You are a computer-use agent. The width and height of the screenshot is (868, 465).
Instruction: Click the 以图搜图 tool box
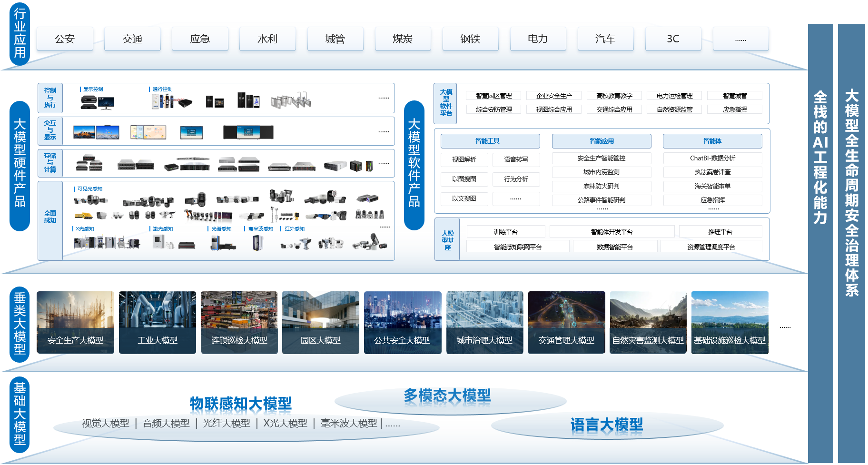(464, 179)
